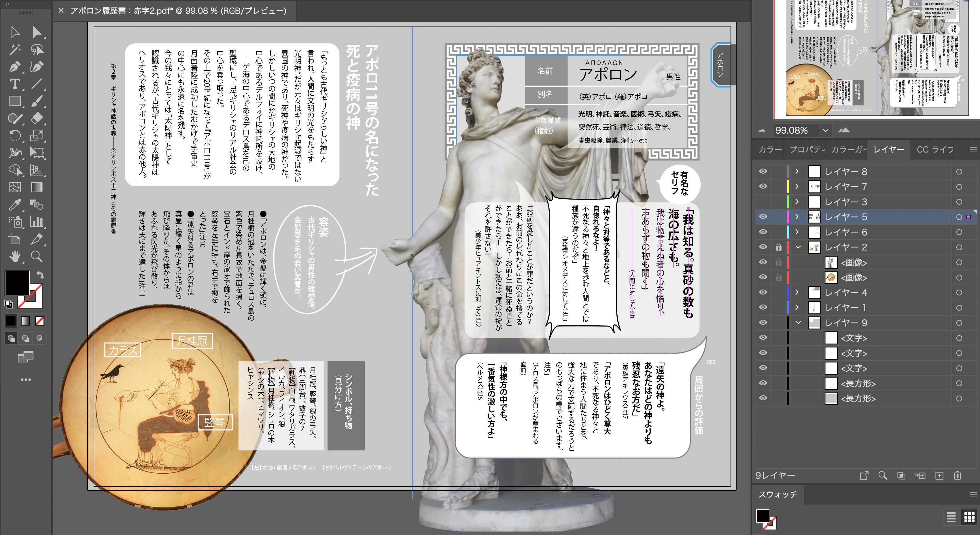Select the Eyedropper tool

click(15, 204)
